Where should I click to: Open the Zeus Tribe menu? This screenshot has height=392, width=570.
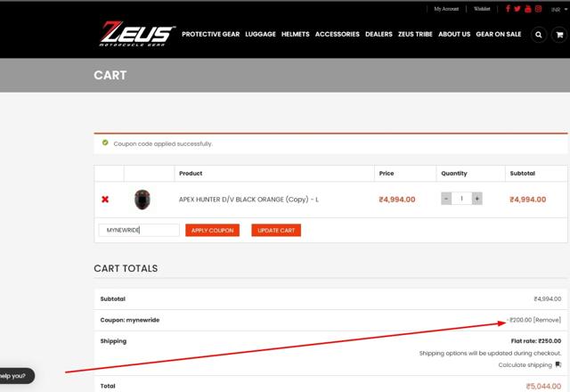pyautogui.click(x=415, y=34)
